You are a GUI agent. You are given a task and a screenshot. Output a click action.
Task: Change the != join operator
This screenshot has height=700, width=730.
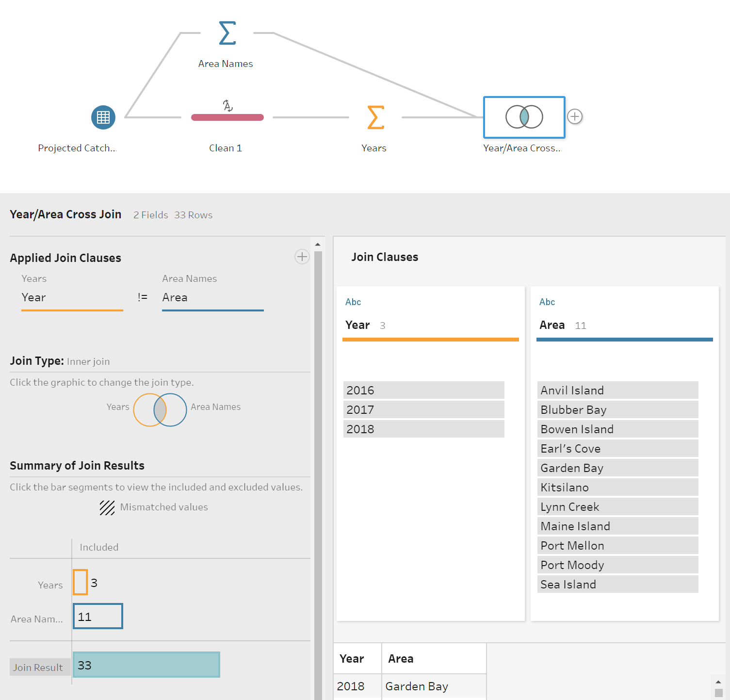tap(143, 297)
